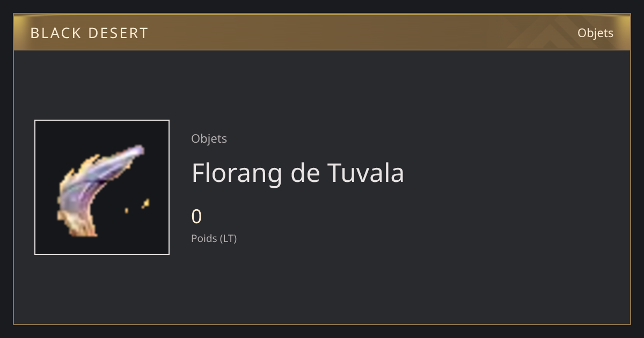This screenshot has width=644, height=338.
Task: Click the word Poids under the weight
Action: tap(204, 238)
